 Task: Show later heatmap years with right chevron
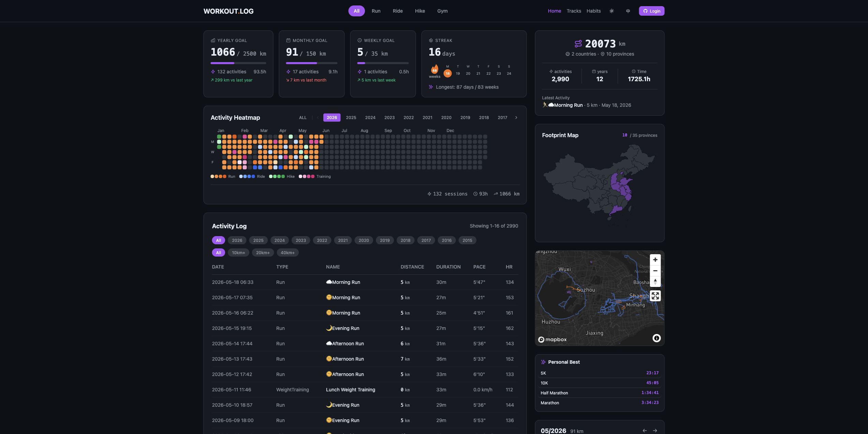516,117
